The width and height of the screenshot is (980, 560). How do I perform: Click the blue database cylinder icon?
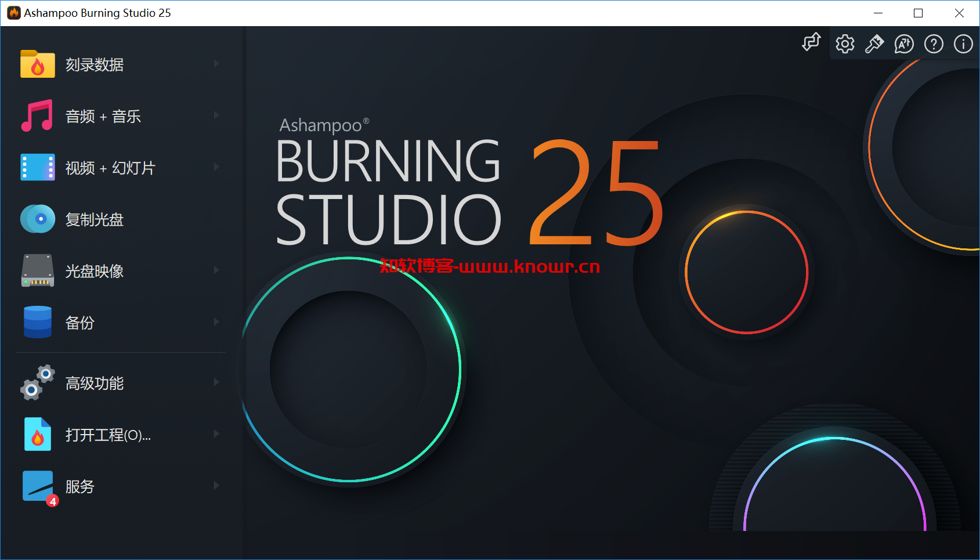click(38, 322)
